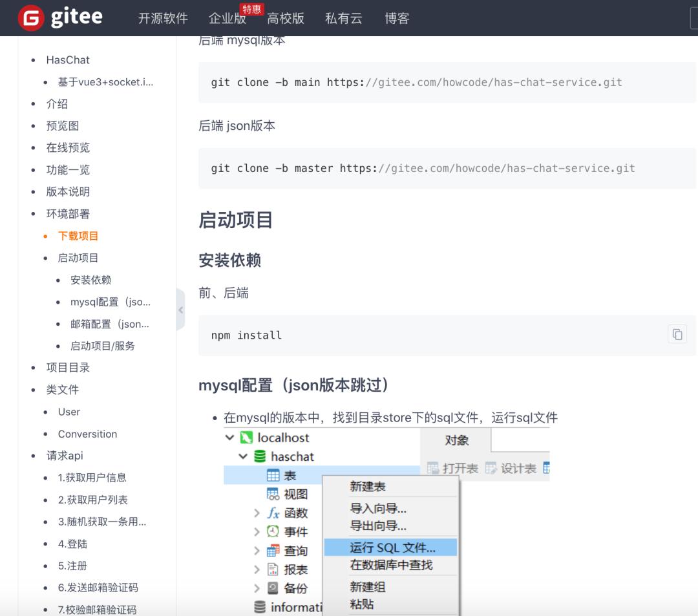Click the 启动项目 main heading
The height and width of the screenshot is (616, 698).
[x=235, y=220]
